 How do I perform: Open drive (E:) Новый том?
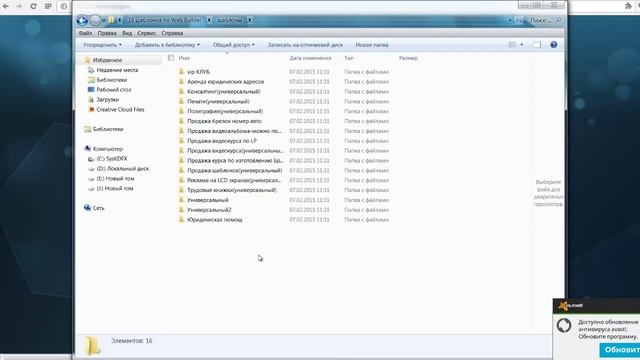click(x=111, y=178)
